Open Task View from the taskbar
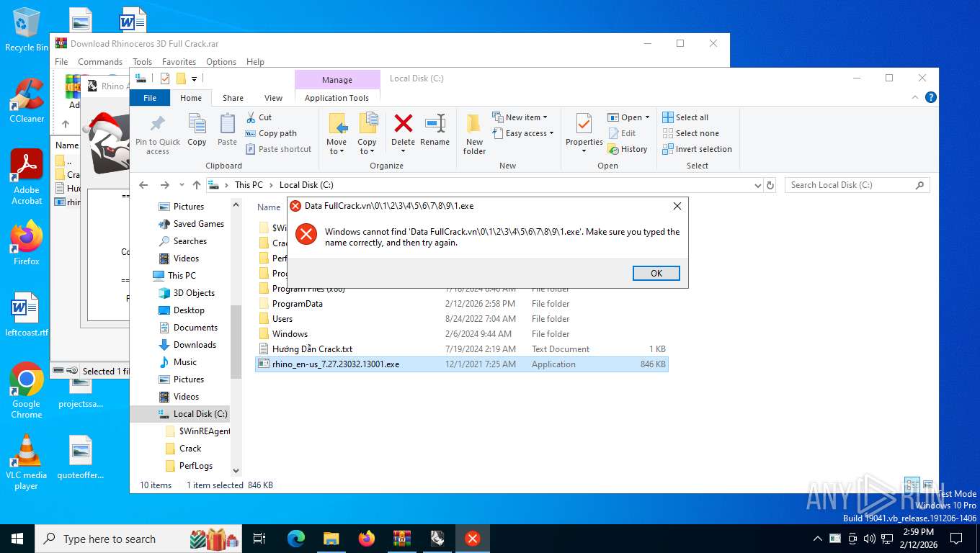Image resolution: width=980 pixels, height=553 pixels. click(259, 538)
